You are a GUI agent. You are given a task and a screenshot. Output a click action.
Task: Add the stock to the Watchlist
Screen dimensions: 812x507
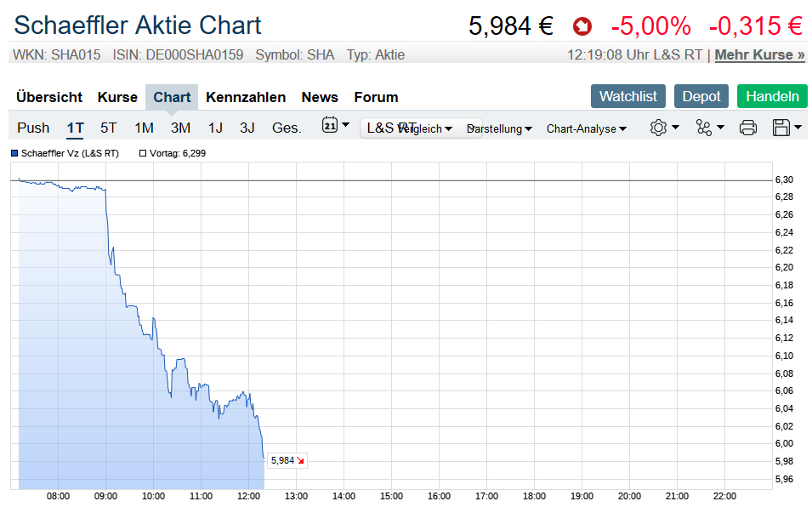pos(627,96)
